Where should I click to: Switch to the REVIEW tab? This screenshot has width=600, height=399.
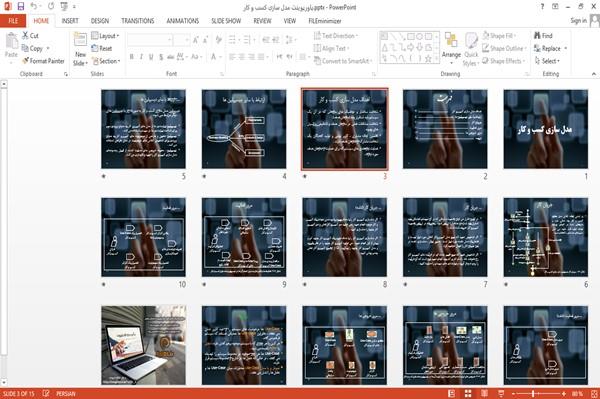(262, 21)
